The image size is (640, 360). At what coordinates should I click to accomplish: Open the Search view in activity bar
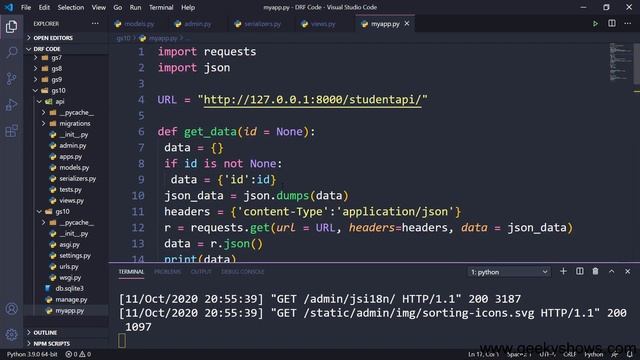tap(11, 52)
